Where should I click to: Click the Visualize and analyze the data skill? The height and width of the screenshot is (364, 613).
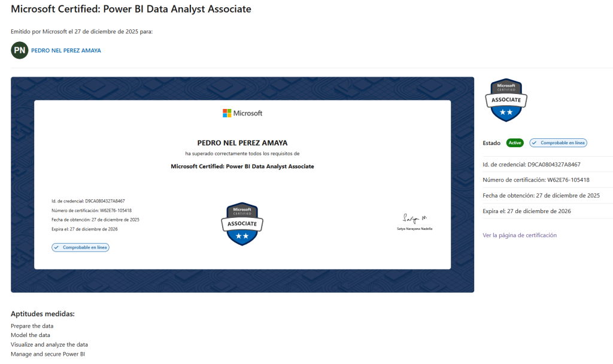(x=49, y=345)
